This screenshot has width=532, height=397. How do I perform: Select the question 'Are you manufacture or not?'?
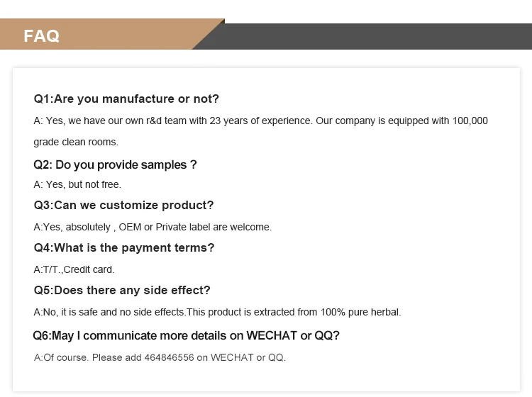click(x=126, y=99)
